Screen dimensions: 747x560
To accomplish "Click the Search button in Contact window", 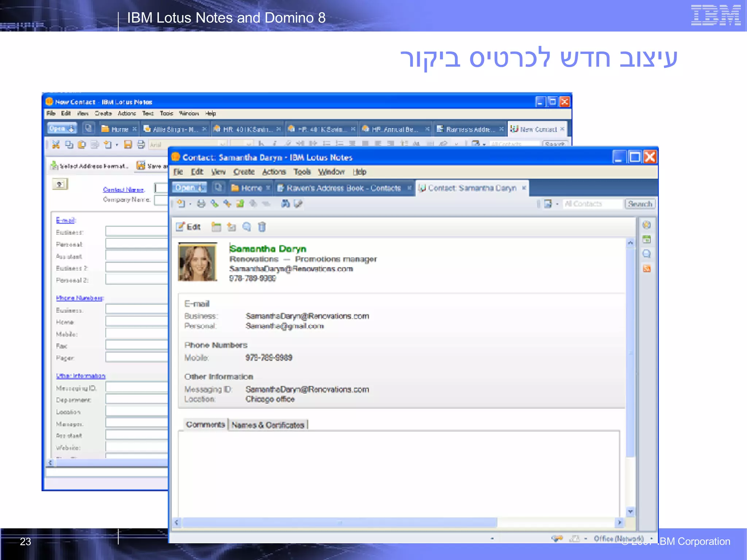I will click(x=640, y=204).
